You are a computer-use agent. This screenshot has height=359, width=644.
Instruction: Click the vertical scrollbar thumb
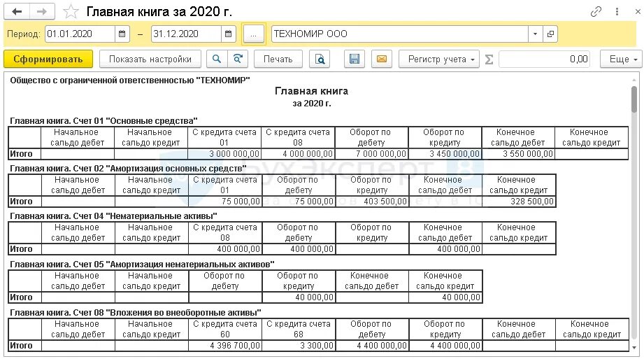pos(634,98)
